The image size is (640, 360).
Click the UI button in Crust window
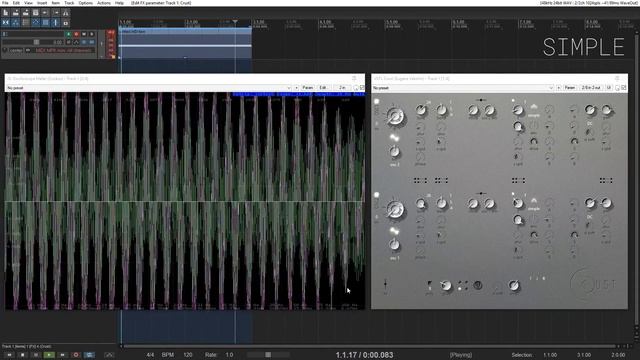click(x=609, y=88)
